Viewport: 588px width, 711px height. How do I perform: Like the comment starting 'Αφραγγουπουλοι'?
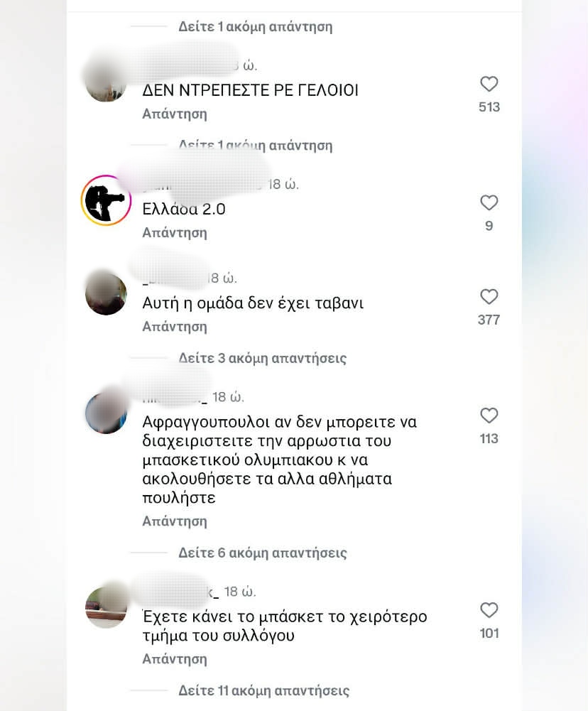(x=489, y=416)
